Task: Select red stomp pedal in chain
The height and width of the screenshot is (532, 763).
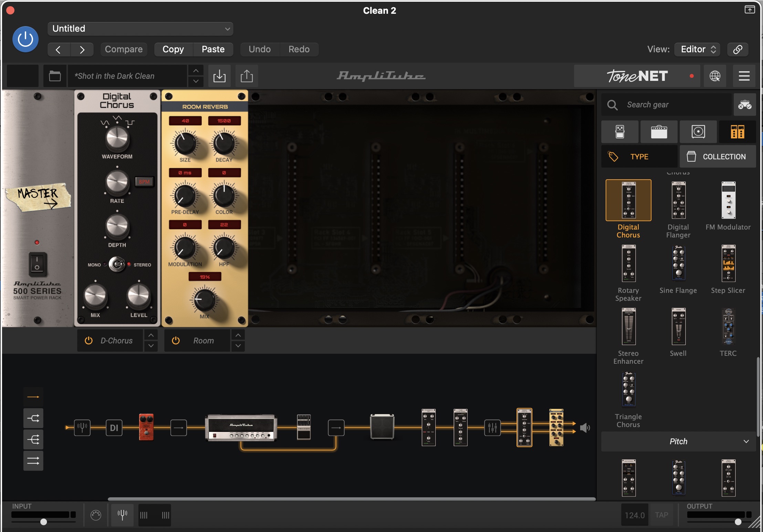Action: coord(146,427)
